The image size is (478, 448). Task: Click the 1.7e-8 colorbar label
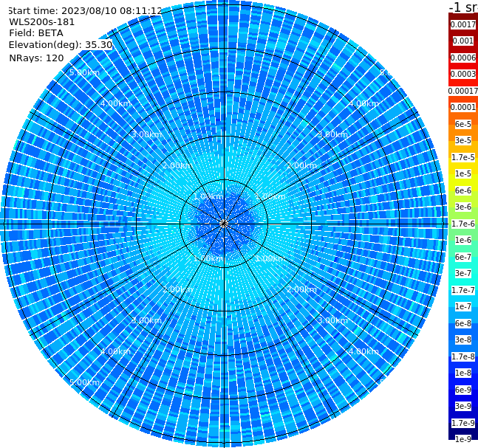pyautogui.click(x=463, y=356)
